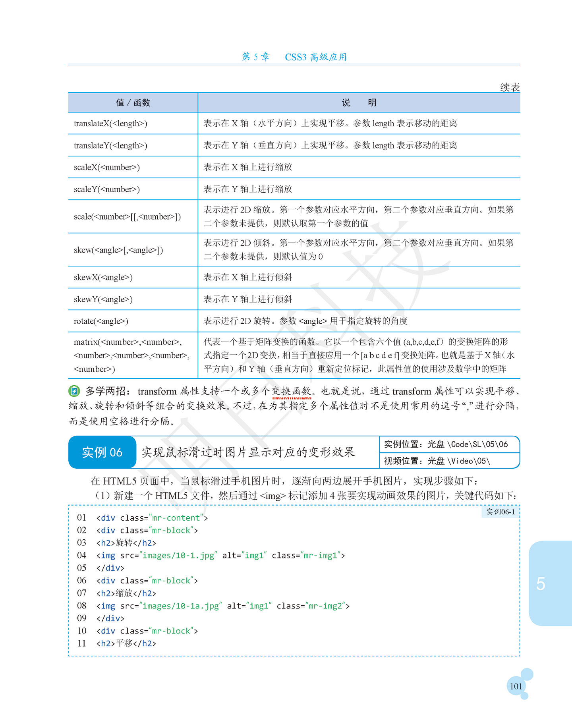Click code line 10 <div class="mr-block">
572x728 pixels.
click(147, 631)
